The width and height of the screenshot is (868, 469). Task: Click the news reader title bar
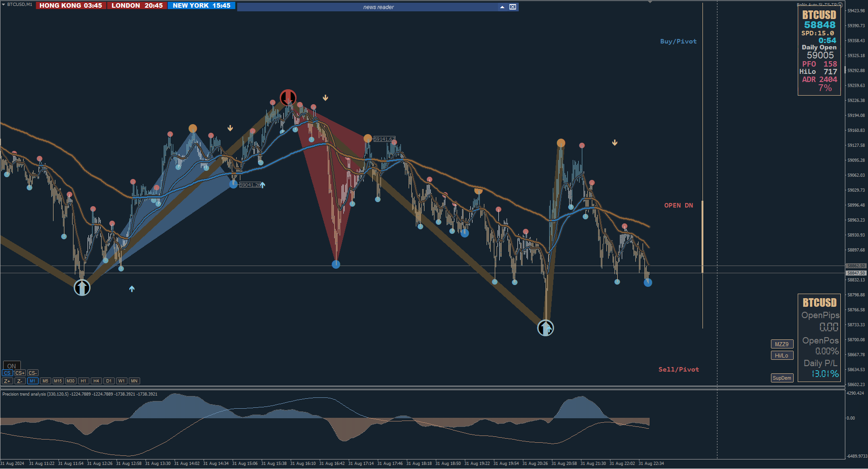pos(378,7)
